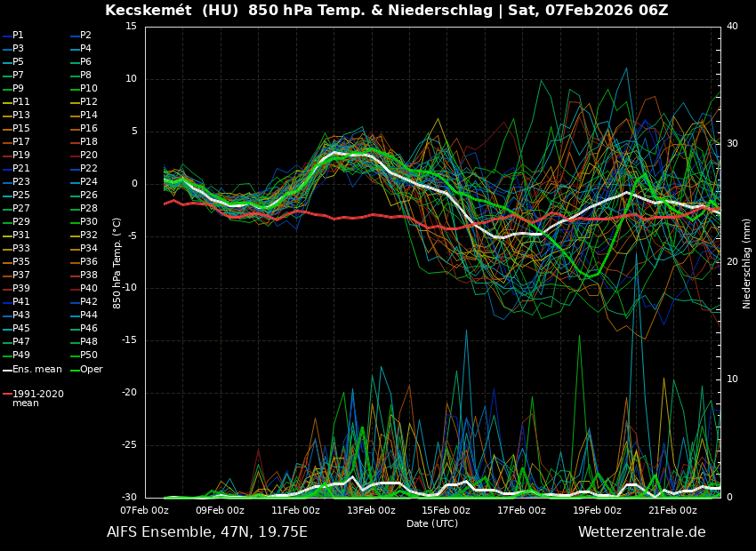Click the 07Feb 00z date axis label
This screenshot has height=551, width=756.
145,510
